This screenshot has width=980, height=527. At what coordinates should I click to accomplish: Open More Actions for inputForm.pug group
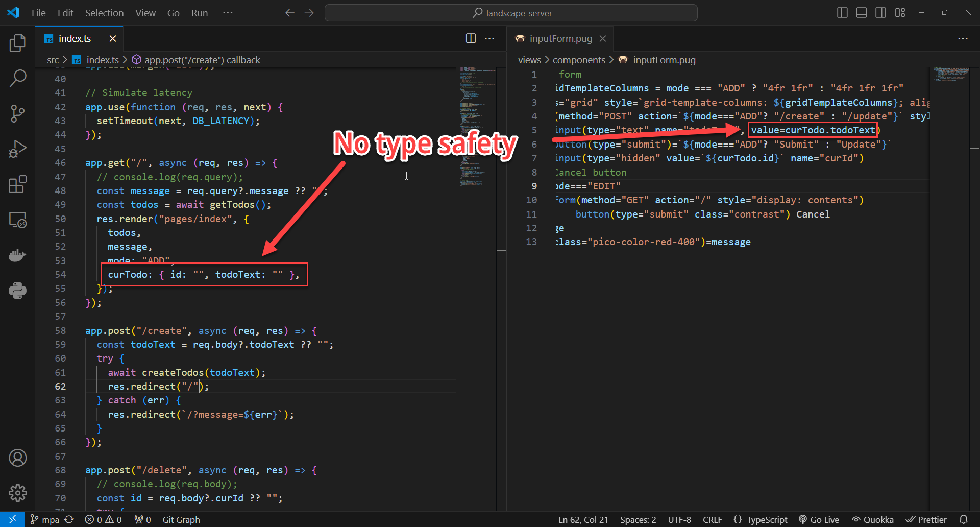click(x=963, y=38)
